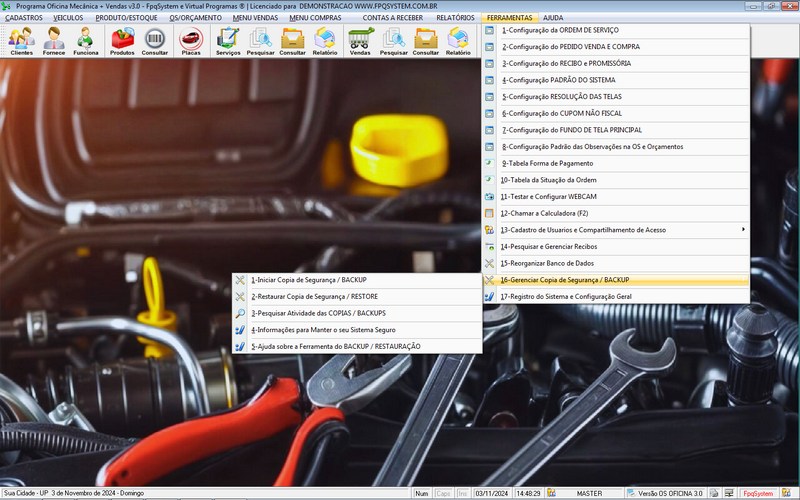
Task: Open the RELATÓRIOS menu
Action: (455, 18)
